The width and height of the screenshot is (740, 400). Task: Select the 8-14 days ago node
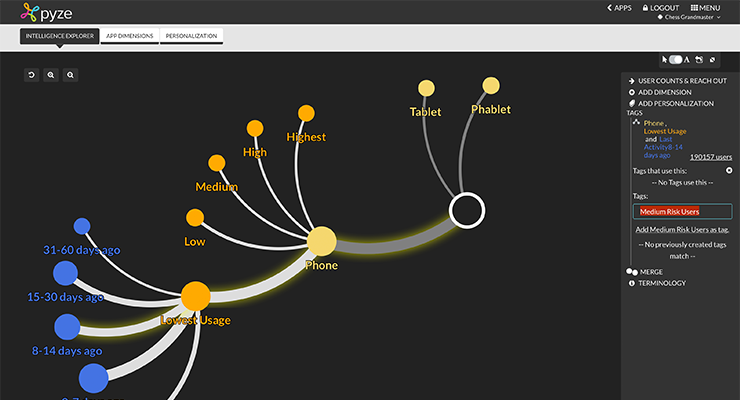pos(67,326)
